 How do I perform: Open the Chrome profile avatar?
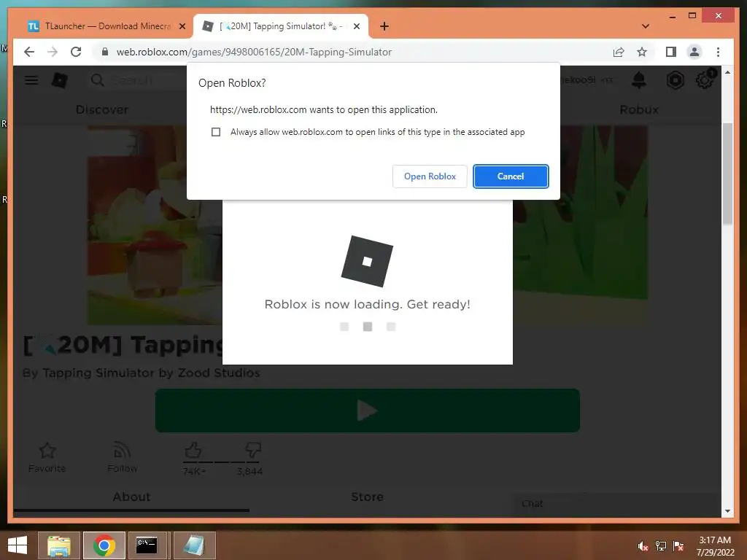click(x=694, y=52)
